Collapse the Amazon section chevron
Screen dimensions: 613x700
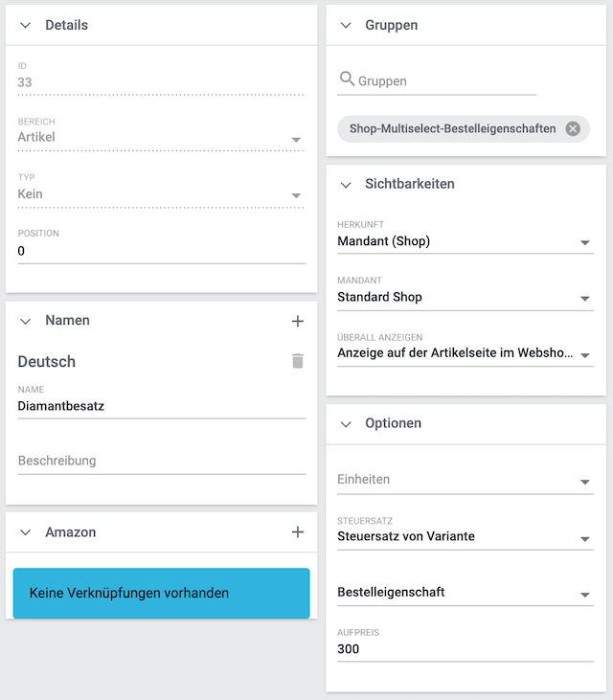pyautogui.click(x=26, y=532)
